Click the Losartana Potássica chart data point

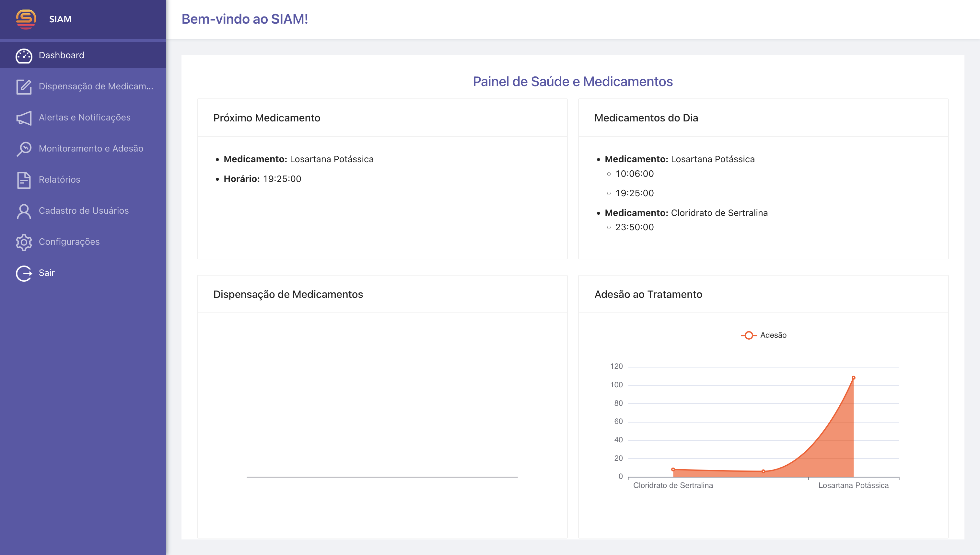pos(853,378)
